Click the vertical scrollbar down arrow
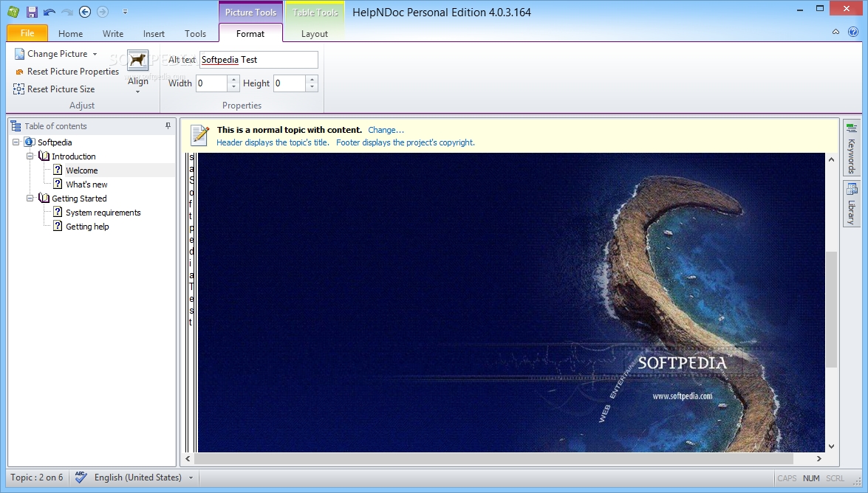The height and width of the screenshot is (493, 868). click(x=832, y=446)
